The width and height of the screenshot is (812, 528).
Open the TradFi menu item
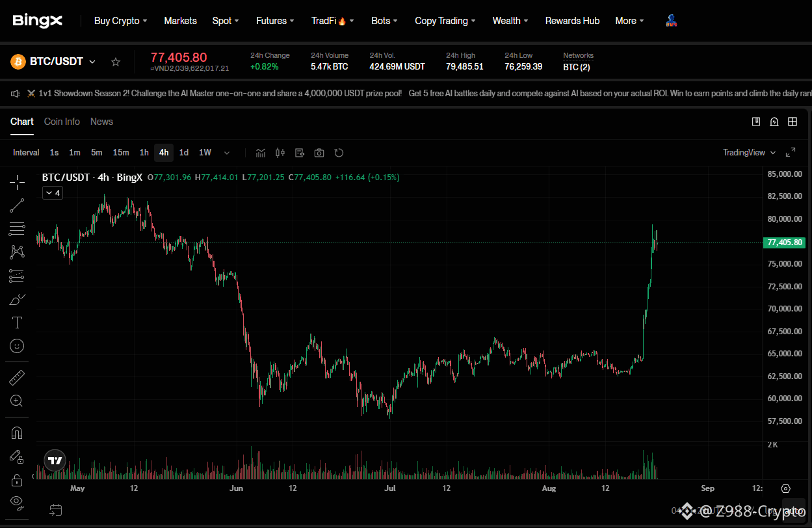tap(333, 21)
